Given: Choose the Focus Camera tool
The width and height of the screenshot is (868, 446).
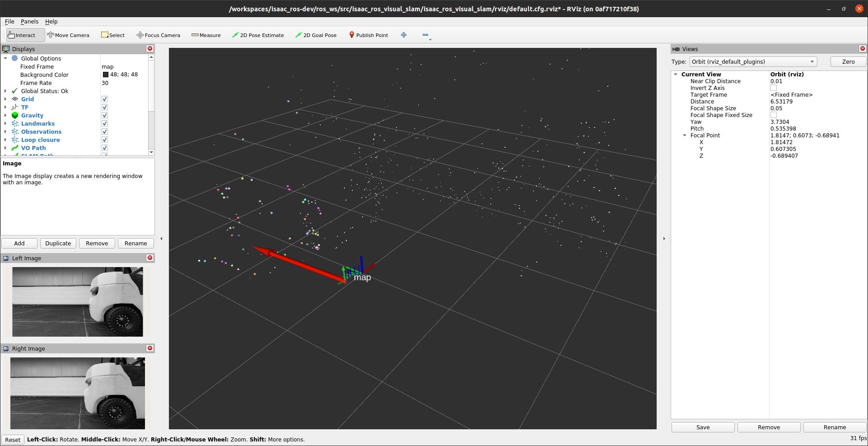Looking at the screenshot, I should (158, 35).
